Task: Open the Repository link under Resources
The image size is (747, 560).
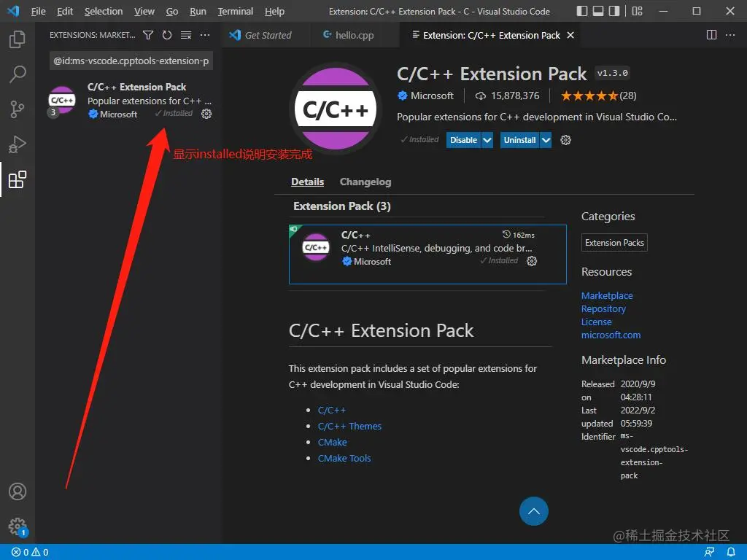Action: pos(603,308)
